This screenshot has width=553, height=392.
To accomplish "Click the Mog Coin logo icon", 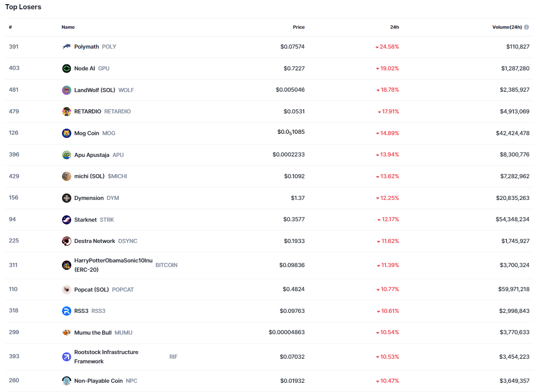I will coord(67,133).
